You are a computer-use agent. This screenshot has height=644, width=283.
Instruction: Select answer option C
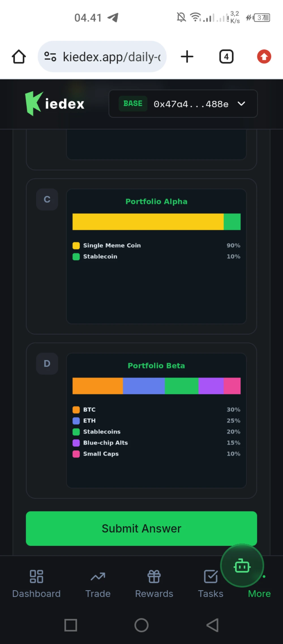coord(47,199)
